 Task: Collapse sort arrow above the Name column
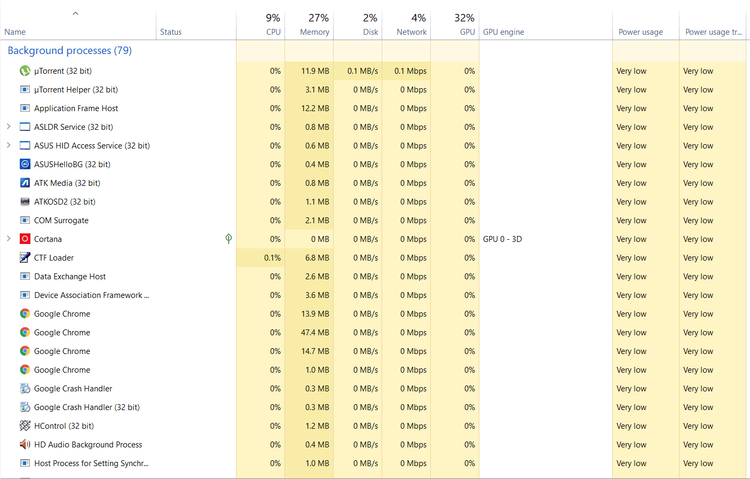coord(76,14)
